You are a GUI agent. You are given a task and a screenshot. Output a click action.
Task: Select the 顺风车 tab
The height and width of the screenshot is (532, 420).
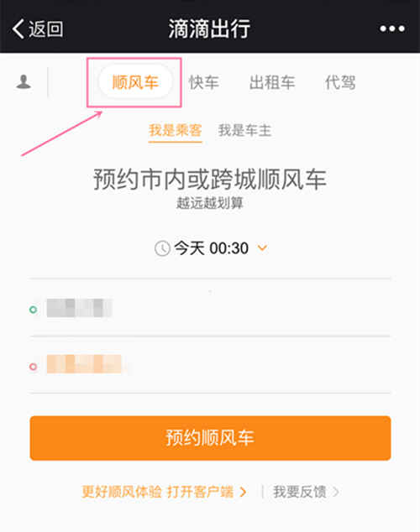[x=135, y=82]
